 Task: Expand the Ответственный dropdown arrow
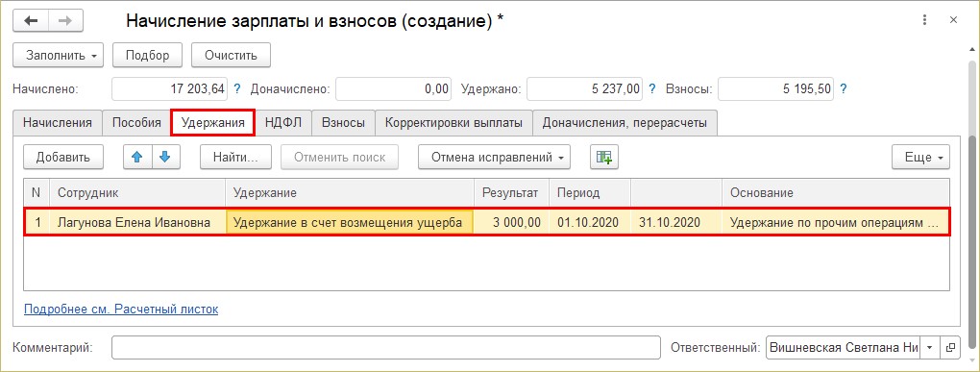click(x=930, y=347)
